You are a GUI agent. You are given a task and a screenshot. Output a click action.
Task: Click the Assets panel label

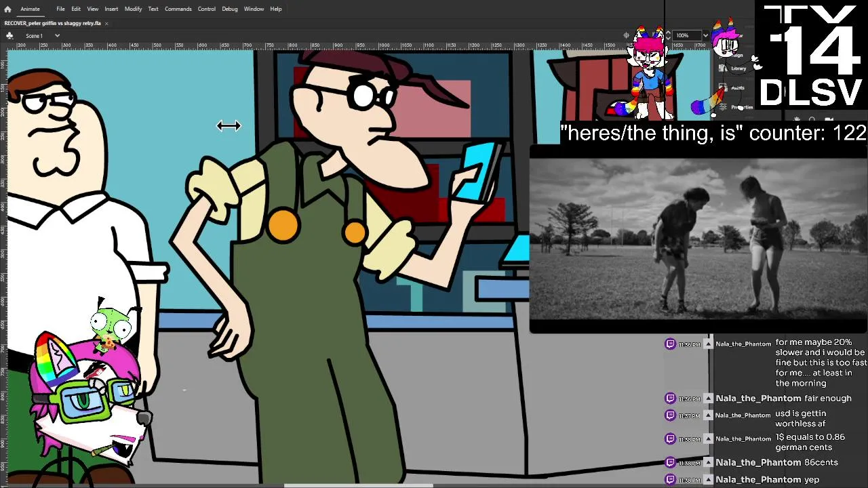click(738, 87)
